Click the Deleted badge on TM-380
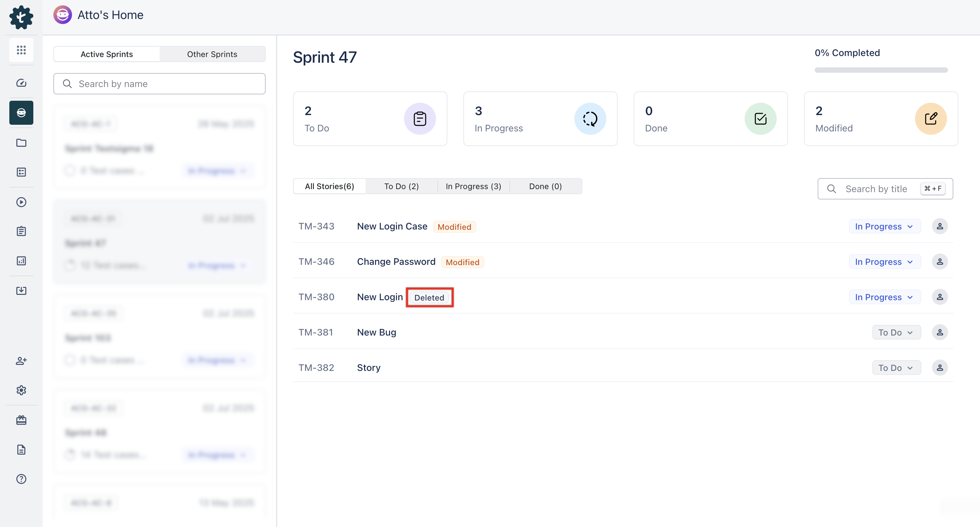This screenshot has height=527, width=980. click(x=429, y=298)
